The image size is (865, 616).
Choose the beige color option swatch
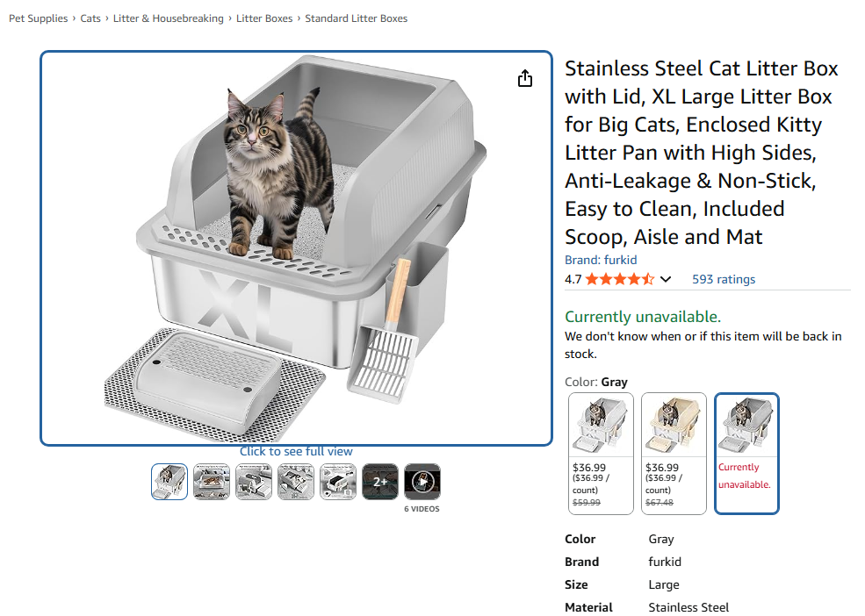(x=674, y=453)
